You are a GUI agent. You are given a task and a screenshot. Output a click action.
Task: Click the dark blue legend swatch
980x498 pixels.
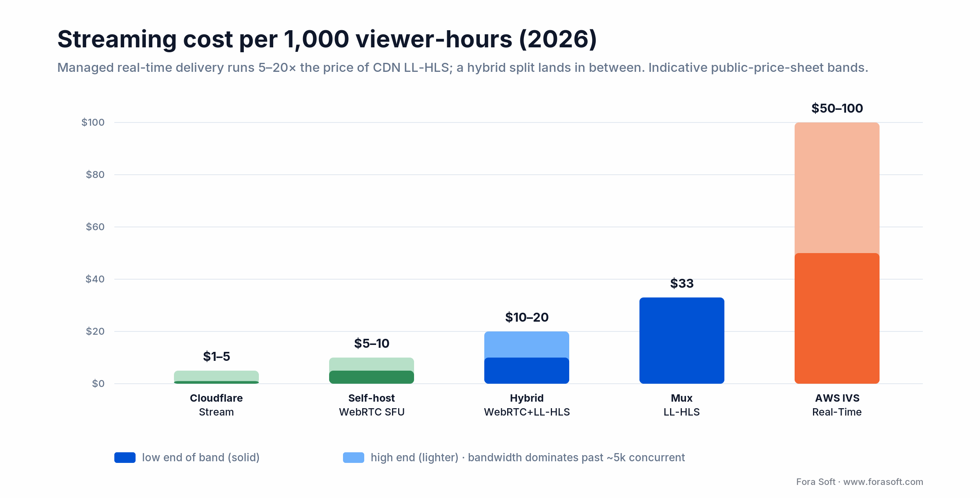[x=125, y=458]
